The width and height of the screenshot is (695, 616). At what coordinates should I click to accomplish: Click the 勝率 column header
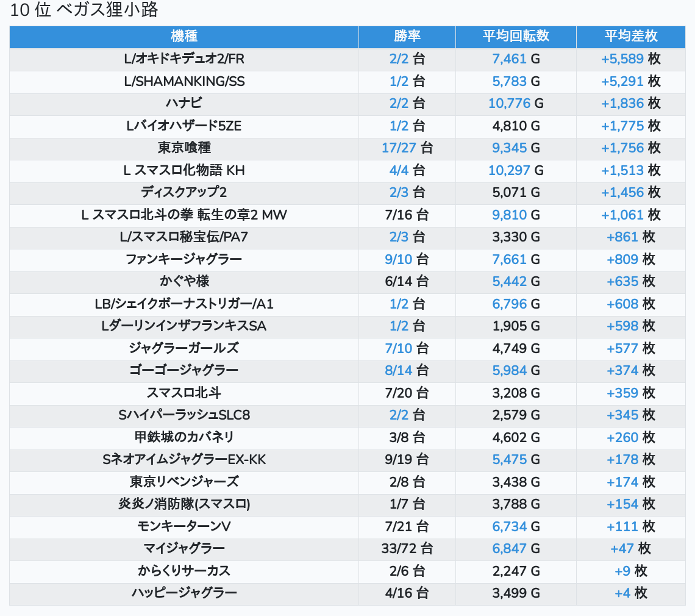(407, 37)
